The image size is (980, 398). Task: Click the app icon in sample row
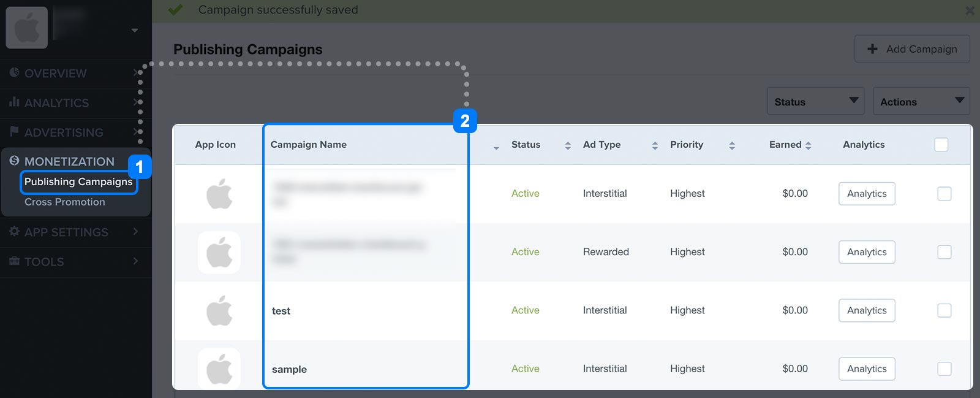(x=219, y=369)
